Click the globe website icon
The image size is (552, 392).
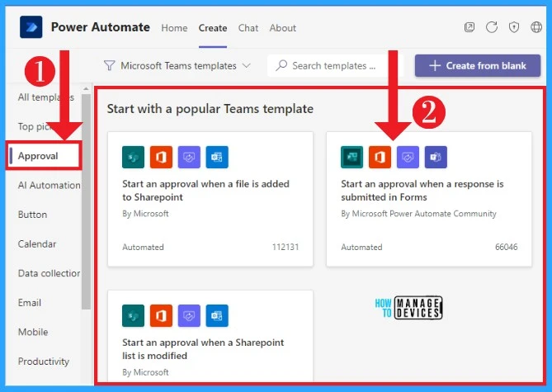tap(536, 27)
